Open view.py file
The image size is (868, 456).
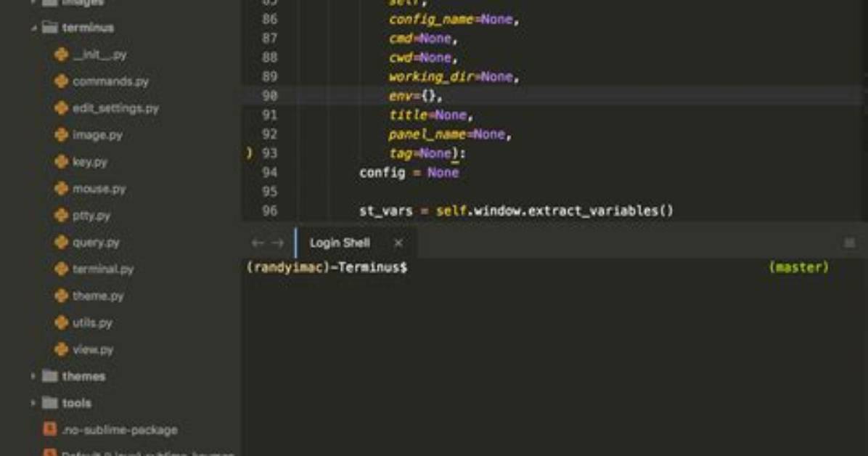click(92, 349)
